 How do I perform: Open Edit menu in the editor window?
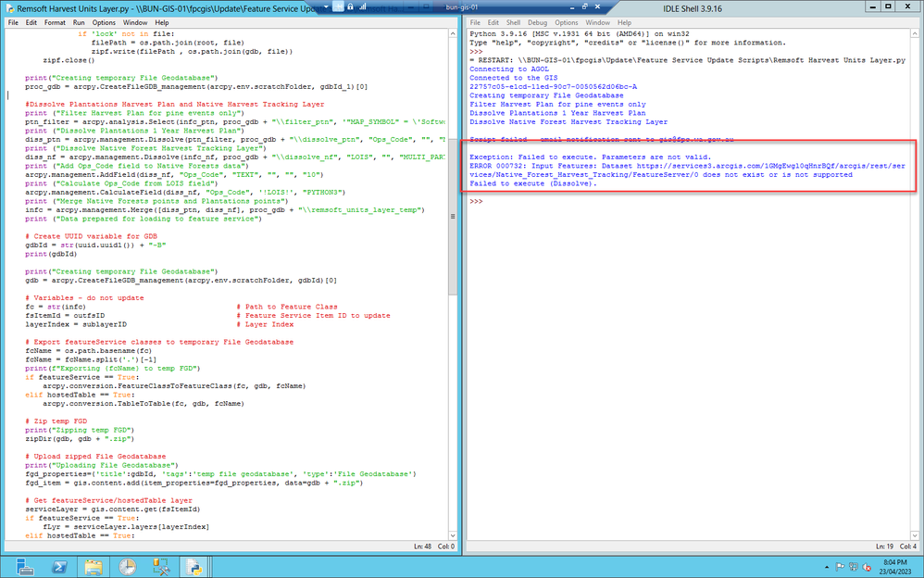click(31, 22)
